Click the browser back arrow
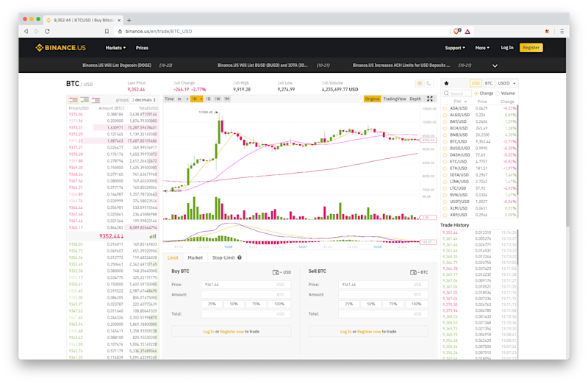 pyautogui.click(x=26, y=31)
